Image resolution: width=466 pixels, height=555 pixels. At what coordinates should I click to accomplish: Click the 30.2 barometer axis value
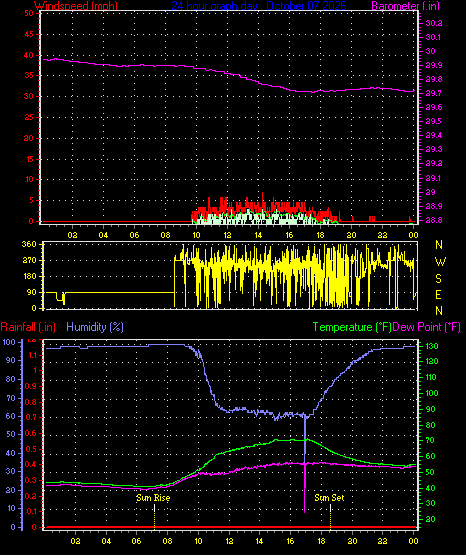click(434, 23)
